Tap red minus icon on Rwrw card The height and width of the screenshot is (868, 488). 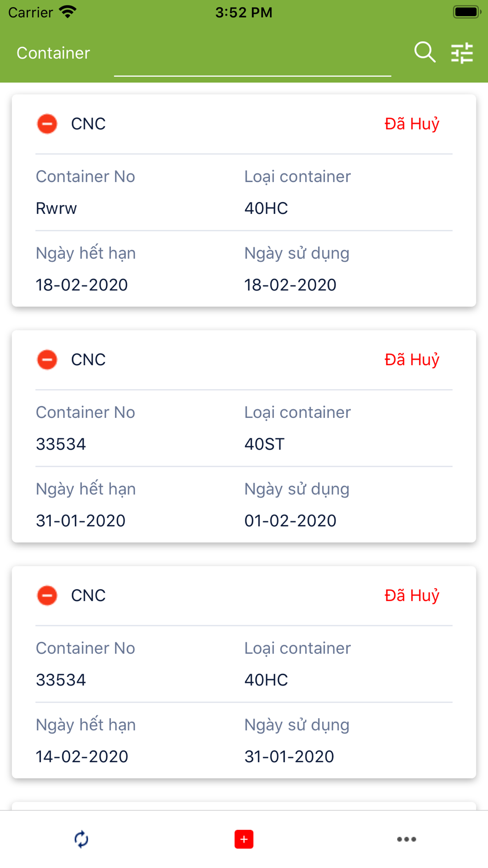click(47, 124)
